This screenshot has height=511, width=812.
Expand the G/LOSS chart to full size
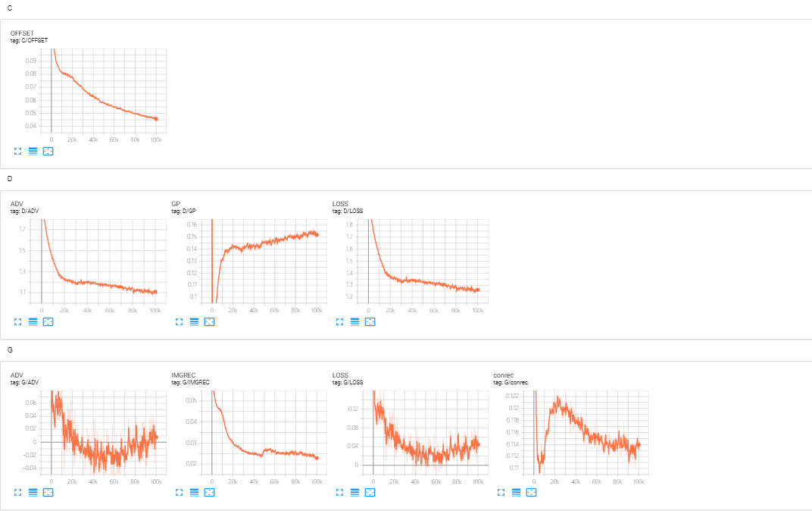[x=339, y=492]
